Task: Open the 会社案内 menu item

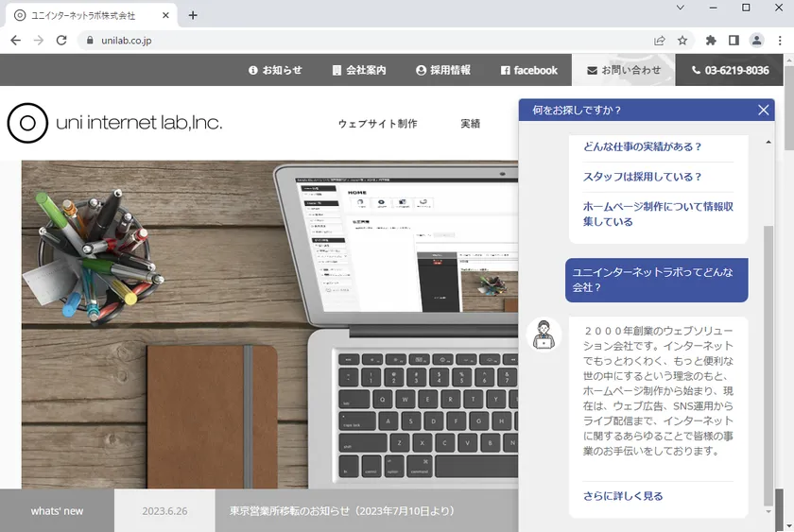Action: [359, 70]
